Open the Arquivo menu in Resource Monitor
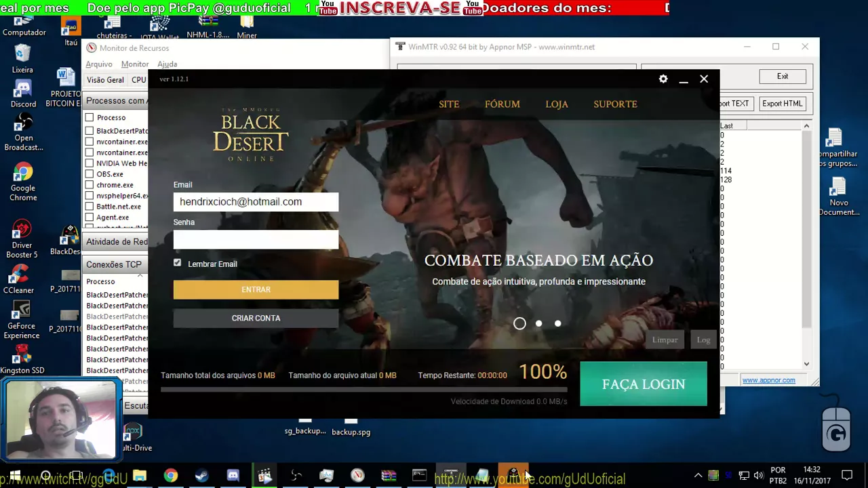This screenshot has width=868, height=488. click(99, 64)
